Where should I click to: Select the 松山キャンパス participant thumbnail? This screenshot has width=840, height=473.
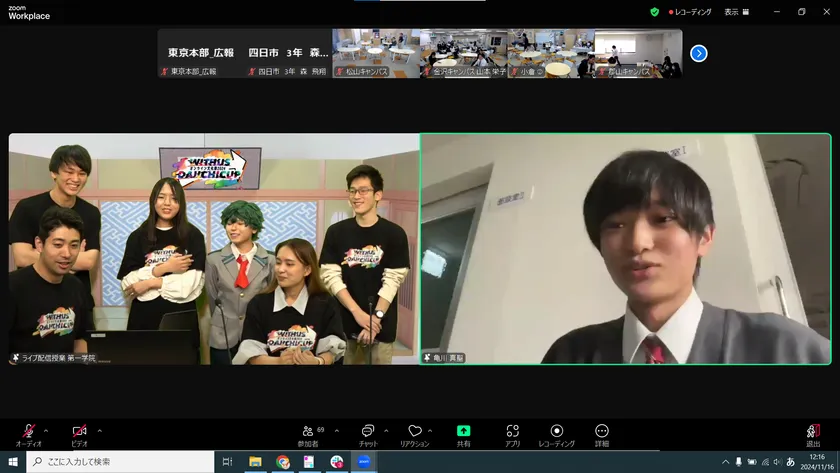coord(375,53)
